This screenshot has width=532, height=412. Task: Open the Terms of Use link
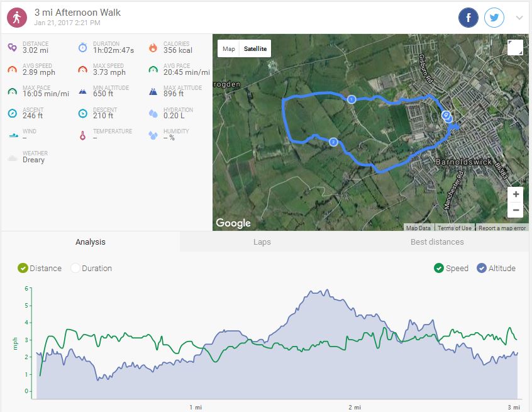(x=454, y=228)
